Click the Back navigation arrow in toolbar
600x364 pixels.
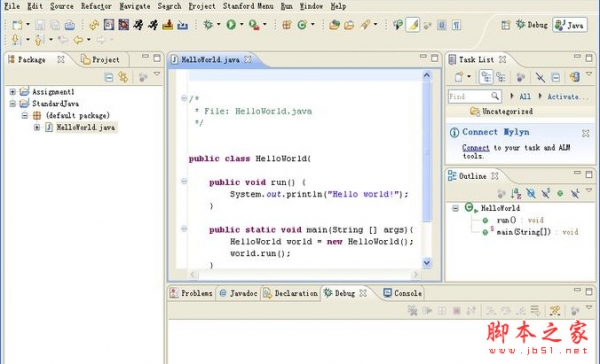(x=78, y=39)
